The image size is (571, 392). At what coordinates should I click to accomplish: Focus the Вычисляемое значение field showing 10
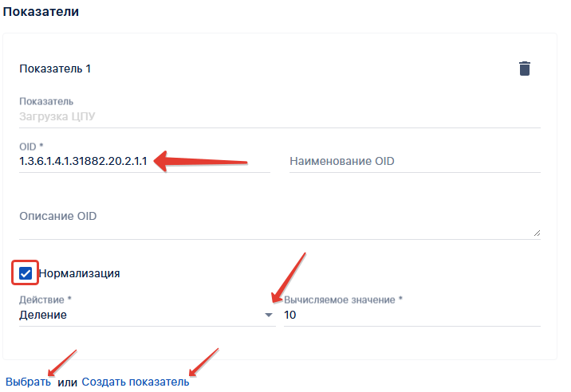[x=411, y=315]
